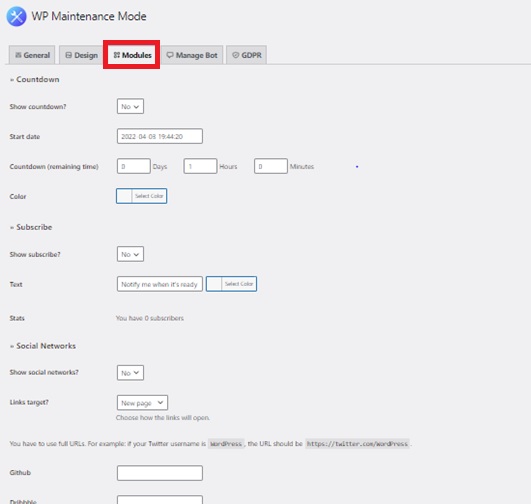Click the Dribbble URL input field
531x504 pixels.
(x=160, y=500)
